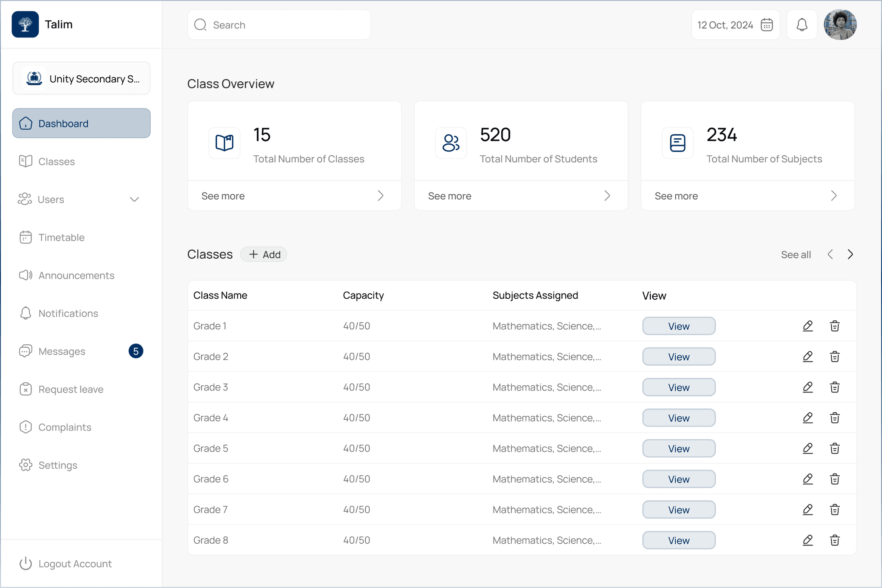Open Timetable in the sidebar
The height and width of the screenshot is (588, 882).
point(61,237)
